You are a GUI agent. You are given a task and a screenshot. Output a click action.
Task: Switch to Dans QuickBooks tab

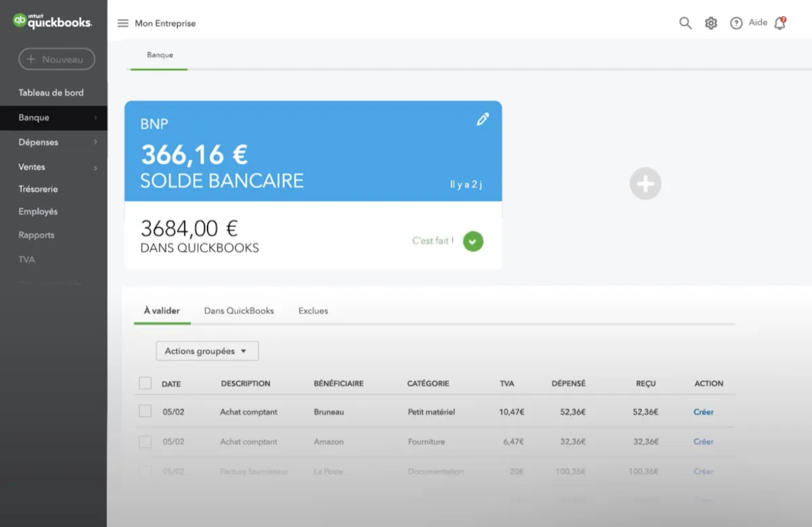click(239, 311)
